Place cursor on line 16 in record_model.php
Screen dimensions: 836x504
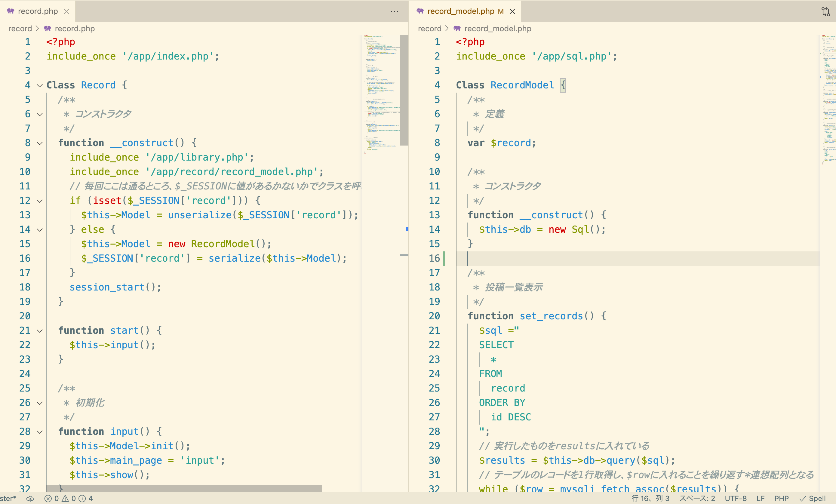(637, 258)
